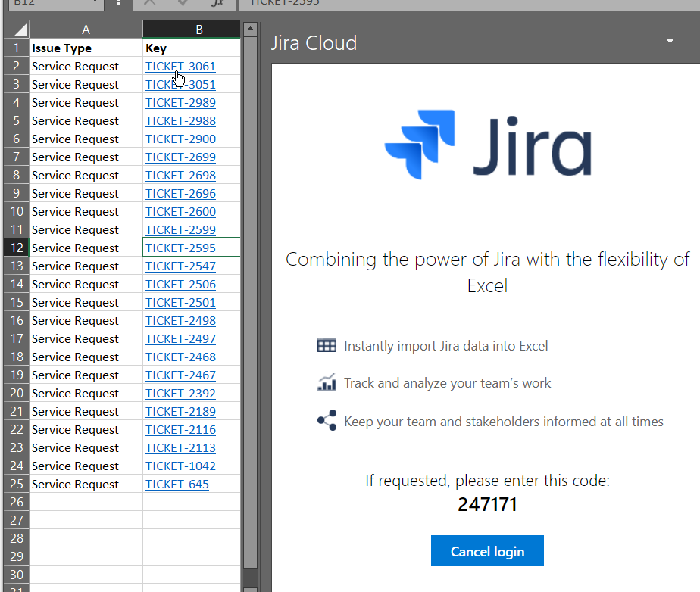Open the TICKET-2988 link

click(x=180, y=121)
